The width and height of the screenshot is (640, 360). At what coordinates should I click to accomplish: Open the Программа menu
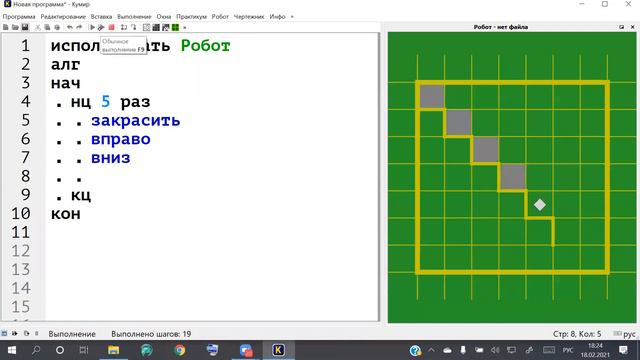pos(19,17)
